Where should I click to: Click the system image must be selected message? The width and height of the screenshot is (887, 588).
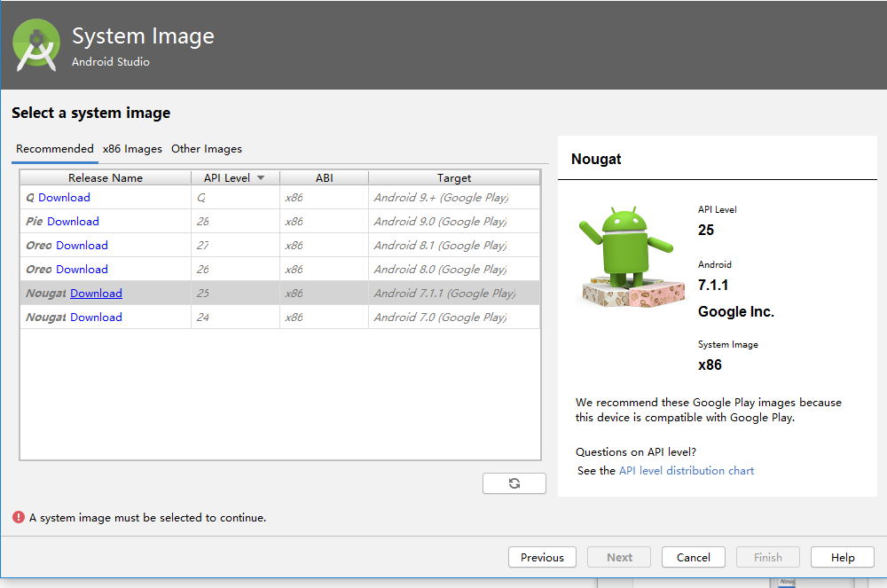[x=147, y=518]
